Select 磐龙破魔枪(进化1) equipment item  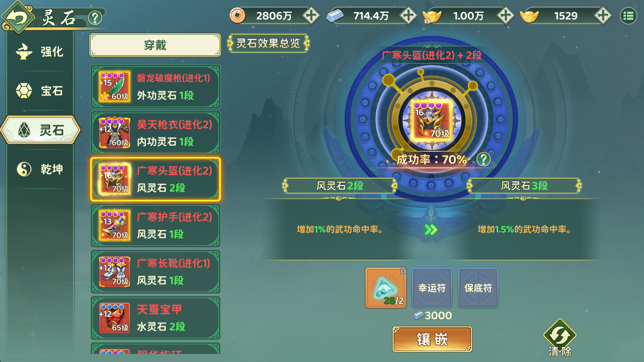155,86
